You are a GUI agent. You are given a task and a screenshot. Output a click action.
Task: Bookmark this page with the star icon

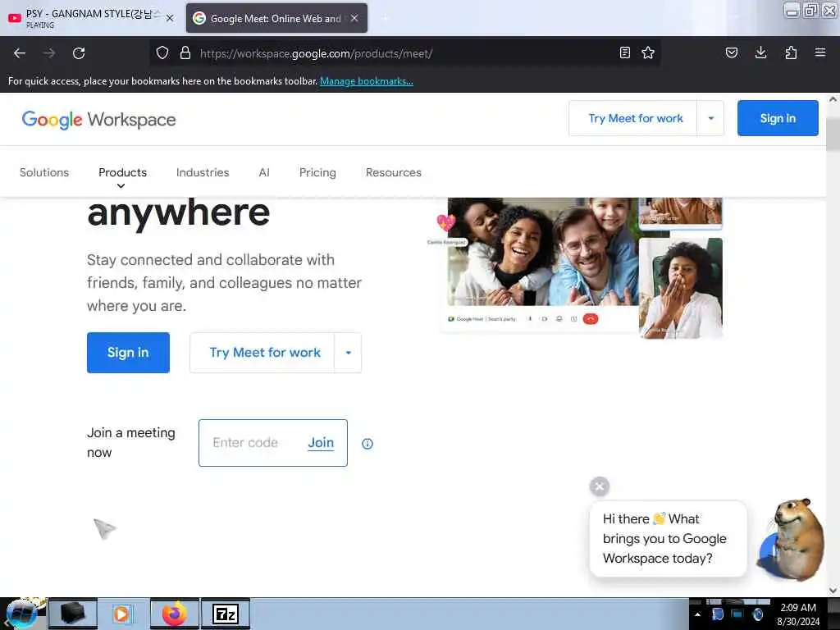(648, 52)
